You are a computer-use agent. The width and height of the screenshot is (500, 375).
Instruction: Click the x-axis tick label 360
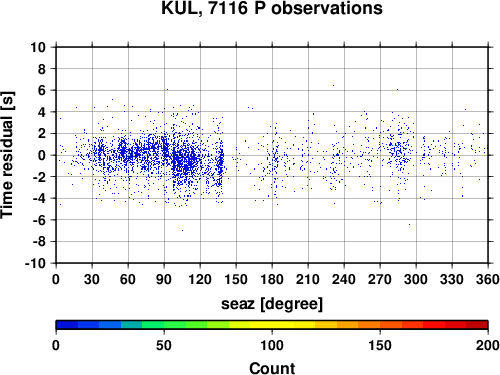point(488,279)
